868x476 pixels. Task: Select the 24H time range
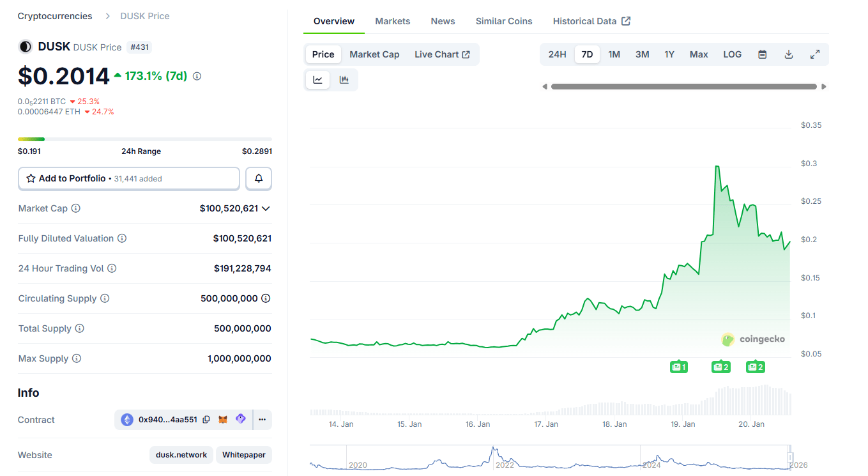point(557,54)
